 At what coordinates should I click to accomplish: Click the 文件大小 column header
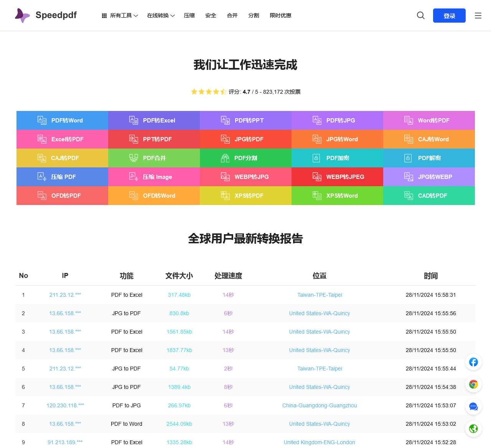point(179,276)
